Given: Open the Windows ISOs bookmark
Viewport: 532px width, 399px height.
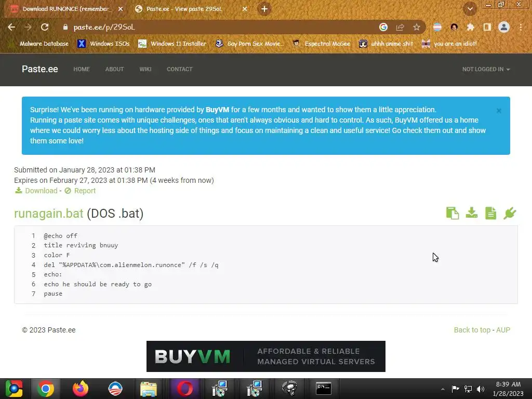Looking at the screenshot, I should click(103, 44).
